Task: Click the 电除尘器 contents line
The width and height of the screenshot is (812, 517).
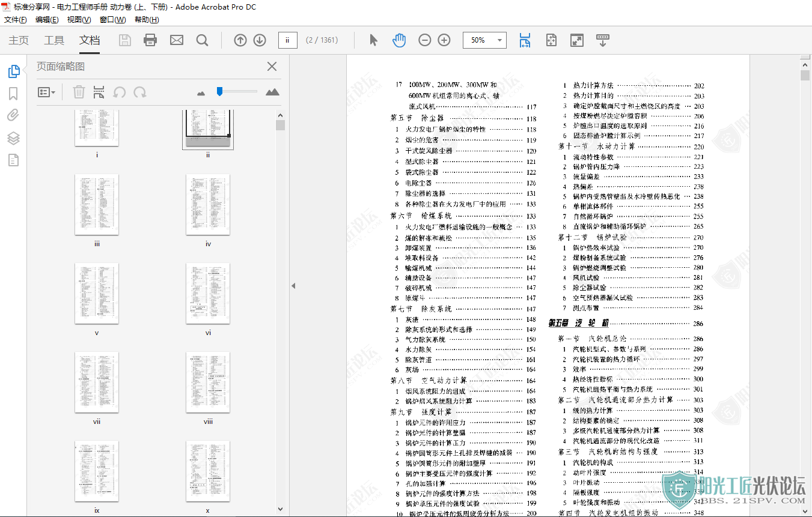Action: [x=466, y=183]
